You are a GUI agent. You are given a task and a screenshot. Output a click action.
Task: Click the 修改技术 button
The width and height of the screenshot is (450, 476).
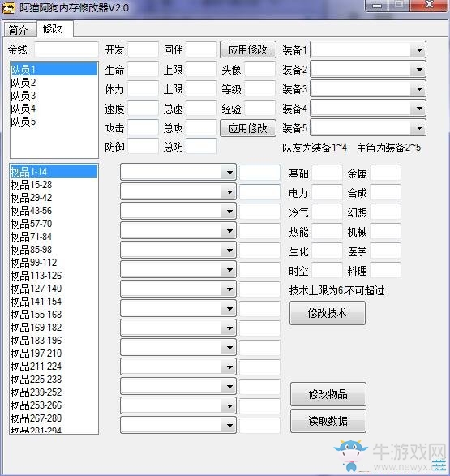pos(328,313)
